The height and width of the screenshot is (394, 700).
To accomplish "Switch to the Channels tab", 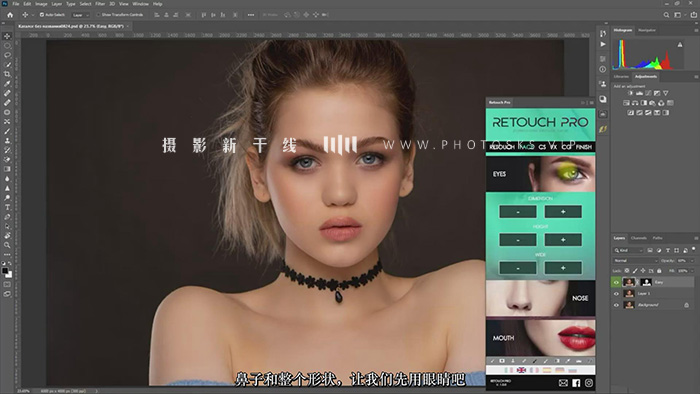I will (638, 238).
